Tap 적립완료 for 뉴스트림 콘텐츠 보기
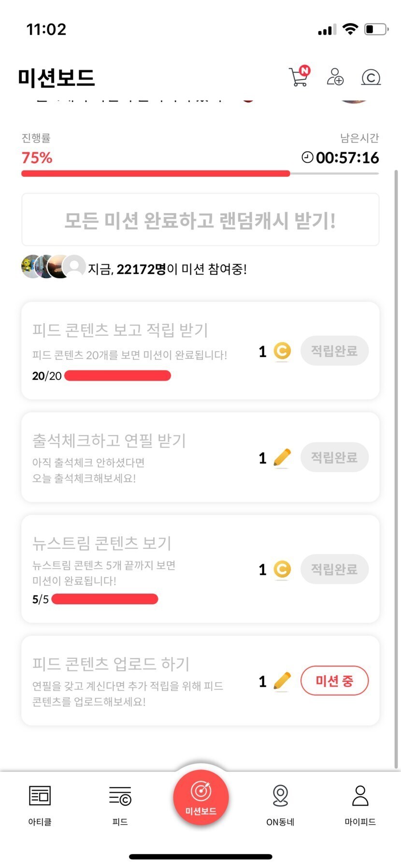This screenshot has height=868, width=401. pyautogui.click(x=334, y=569)
